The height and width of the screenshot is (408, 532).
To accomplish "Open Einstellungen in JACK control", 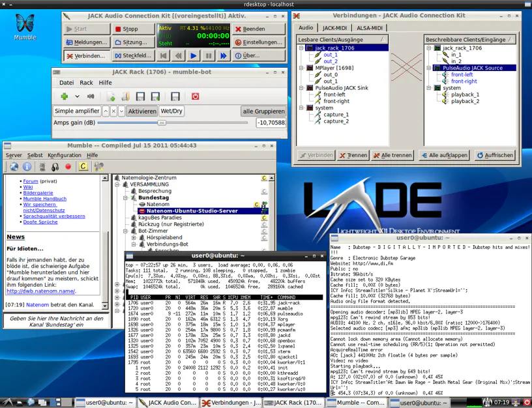I will pos(259,42).
